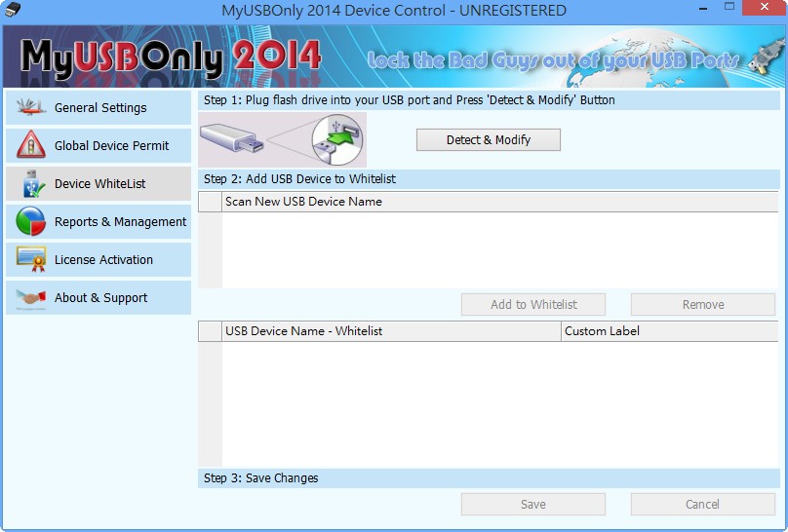The image size is (788, 532).
Task: Click the Detect & Modify button
Action: coord(488,139)
